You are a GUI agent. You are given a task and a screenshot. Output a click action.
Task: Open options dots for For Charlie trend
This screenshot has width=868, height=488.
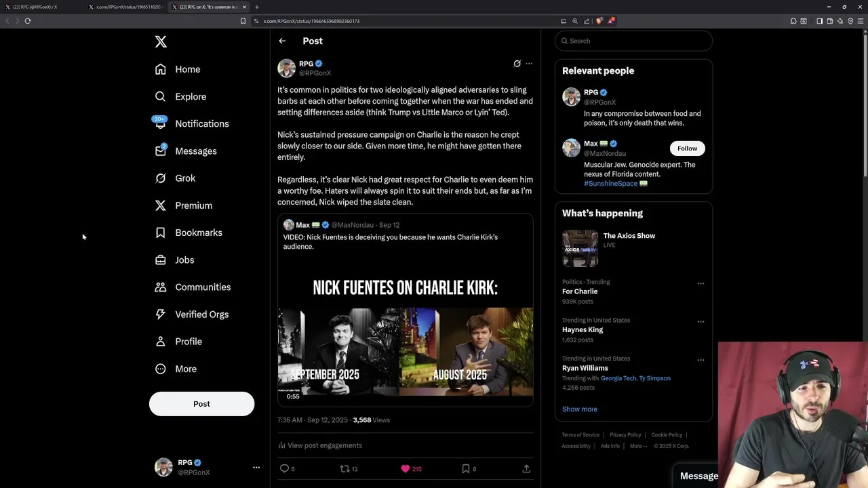click(x=701, y=283)
